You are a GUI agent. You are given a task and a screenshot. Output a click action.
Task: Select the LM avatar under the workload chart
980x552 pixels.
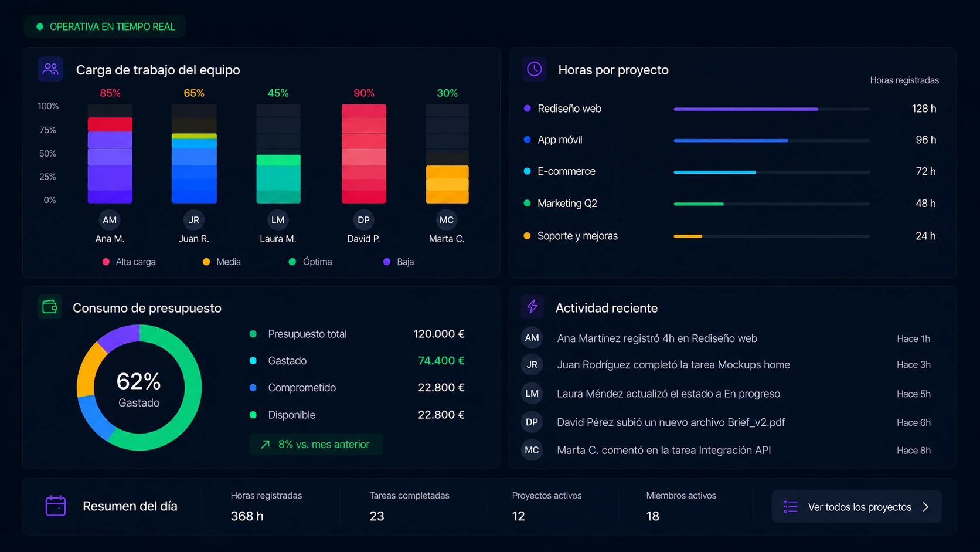coord(278,220)
